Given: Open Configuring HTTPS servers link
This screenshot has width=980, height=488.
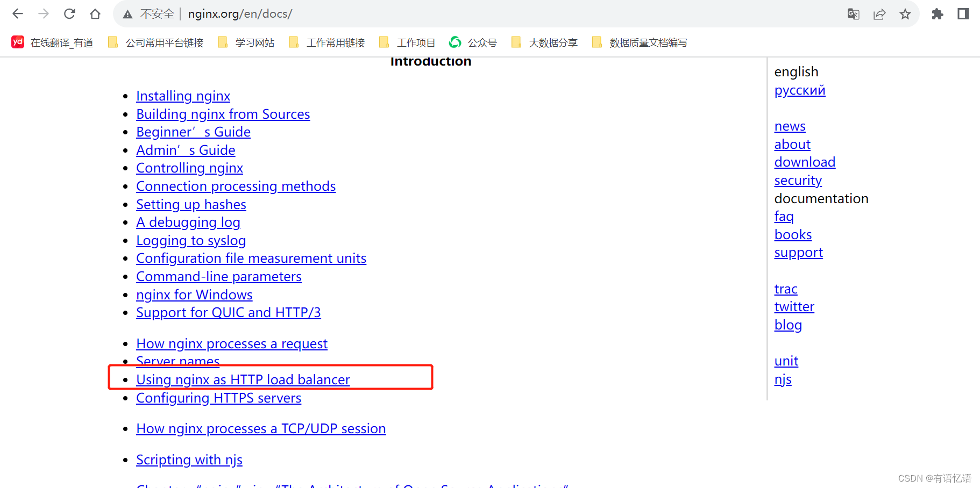Looking at the screenshot, I should pos(218,398).
